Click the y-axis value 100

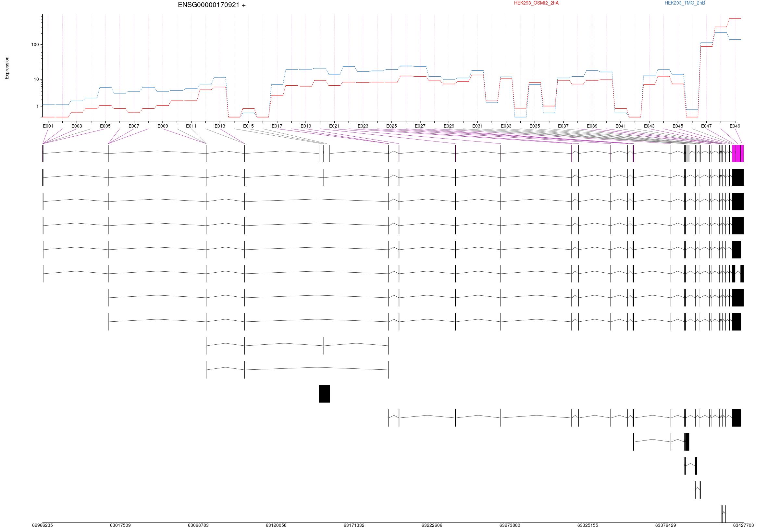[35, 44]
